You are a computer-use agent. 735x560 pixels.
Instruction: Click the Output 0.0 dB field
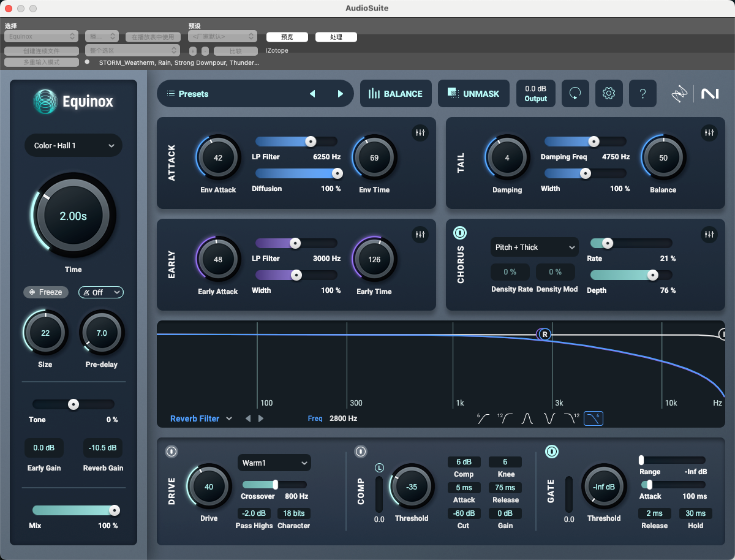(535, 94)
